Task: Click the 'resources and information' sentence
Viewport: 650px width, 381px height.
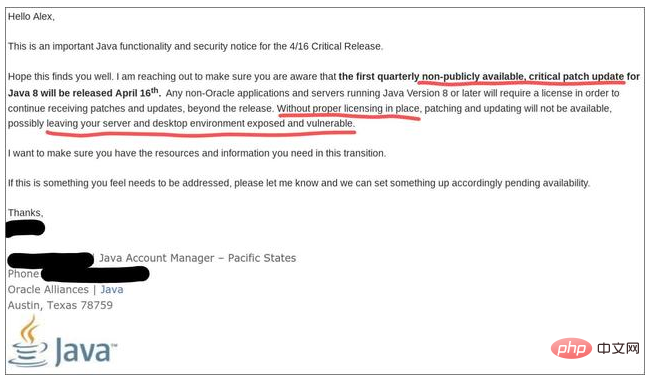Action: [x=197, y=153]
